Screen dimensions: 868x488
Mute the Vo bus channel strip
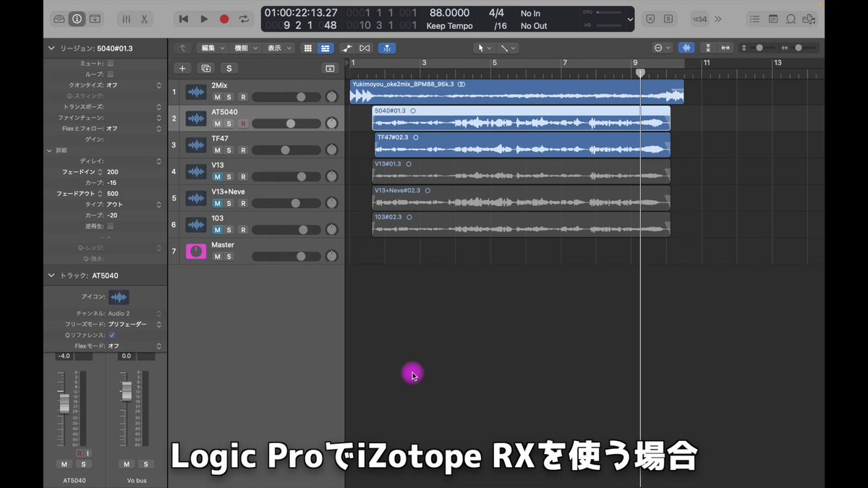pyautogui.click(x=127, y=464)
